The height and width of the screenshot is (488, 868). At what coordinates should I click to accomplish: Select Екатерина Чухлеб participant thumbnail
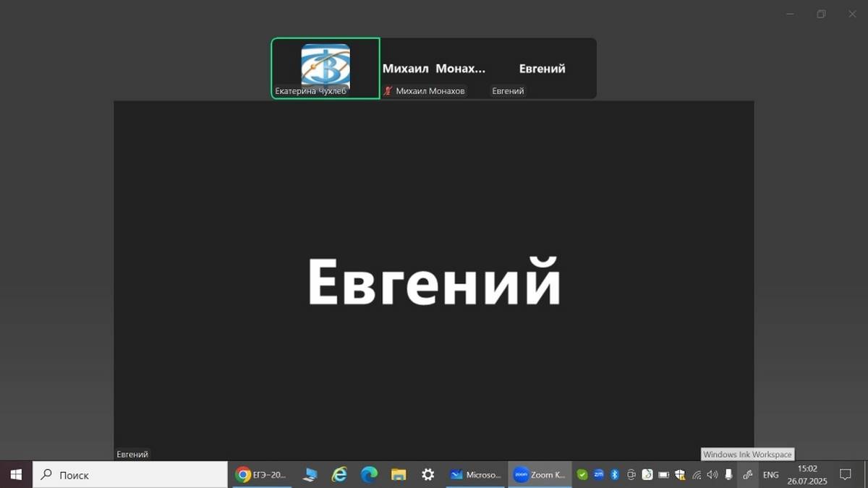point(325,68)
